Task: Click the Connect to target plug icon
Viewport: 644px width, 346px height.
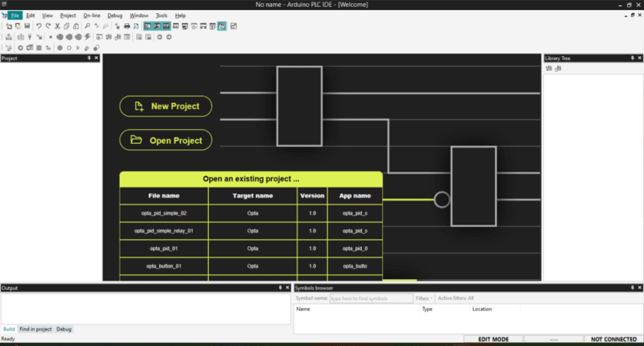Action: point(30,37)
